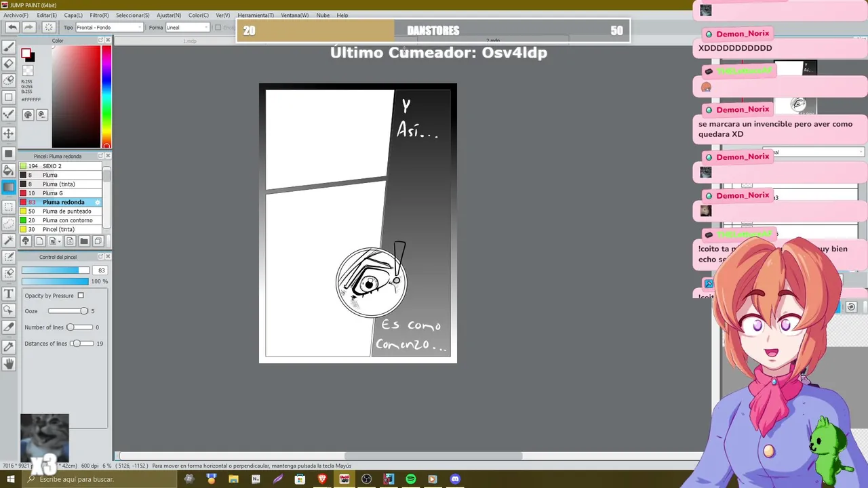Click the brush folder icon
The height and width of the screenshot is (488, 868).
(x=84, y=241)
